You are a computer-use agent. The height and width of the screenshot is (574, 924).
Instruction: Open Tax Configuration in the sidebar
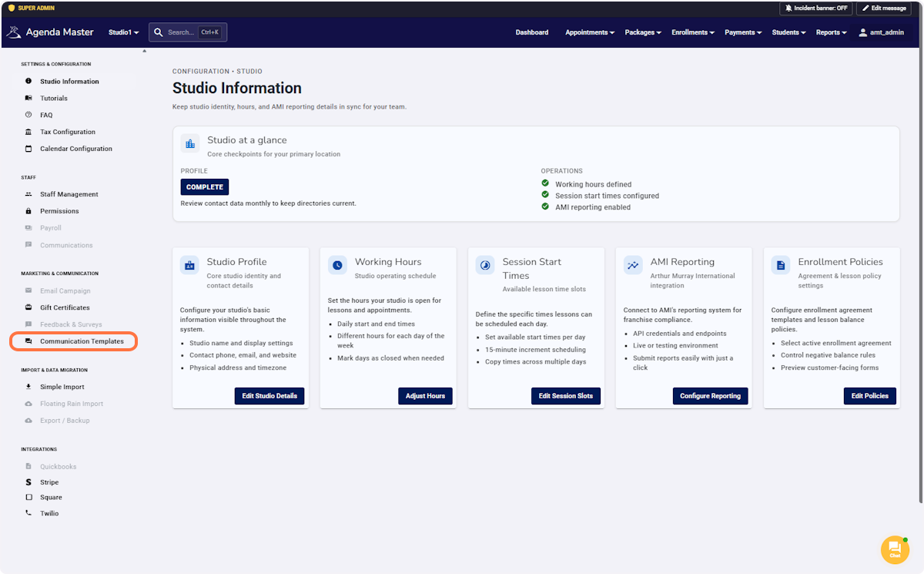coord(68,132)
